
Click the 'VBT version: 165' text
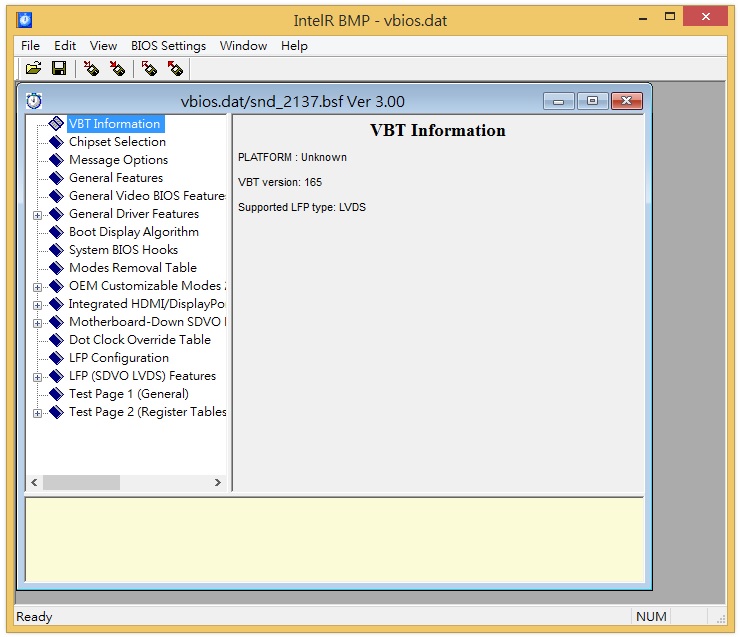coord(280,182)
